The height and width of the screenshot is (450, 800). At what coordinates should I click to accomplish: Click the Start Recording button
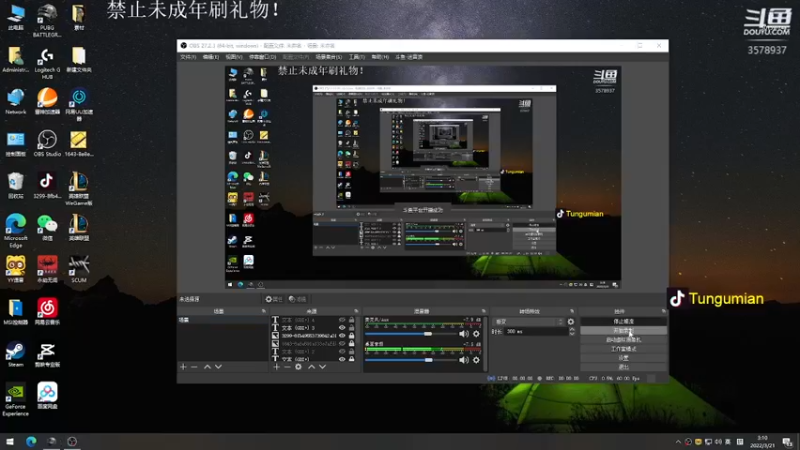click(623, 331)
